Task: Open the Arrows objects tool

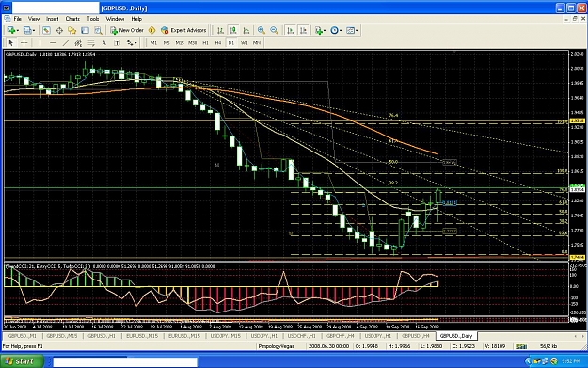Action: click(130, 43)
